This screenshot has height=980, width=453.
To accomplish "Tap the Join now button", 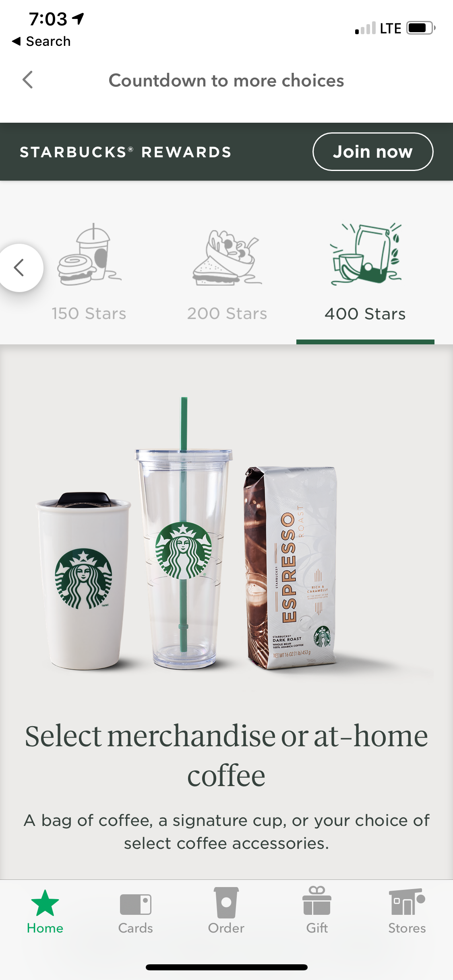I will coord(373,152).
